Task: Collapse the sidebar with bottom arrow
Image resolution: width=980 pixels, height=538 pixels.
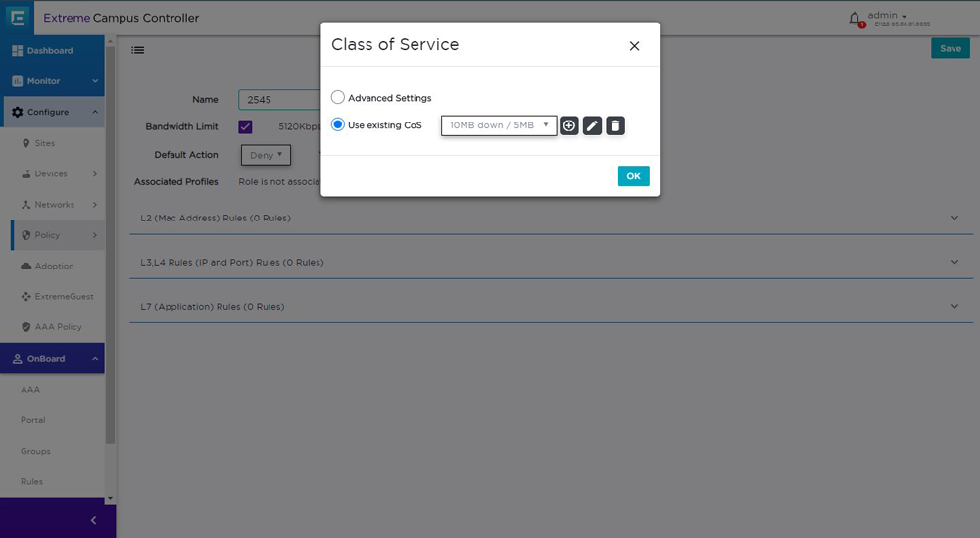Action: [x=93, y=520]
